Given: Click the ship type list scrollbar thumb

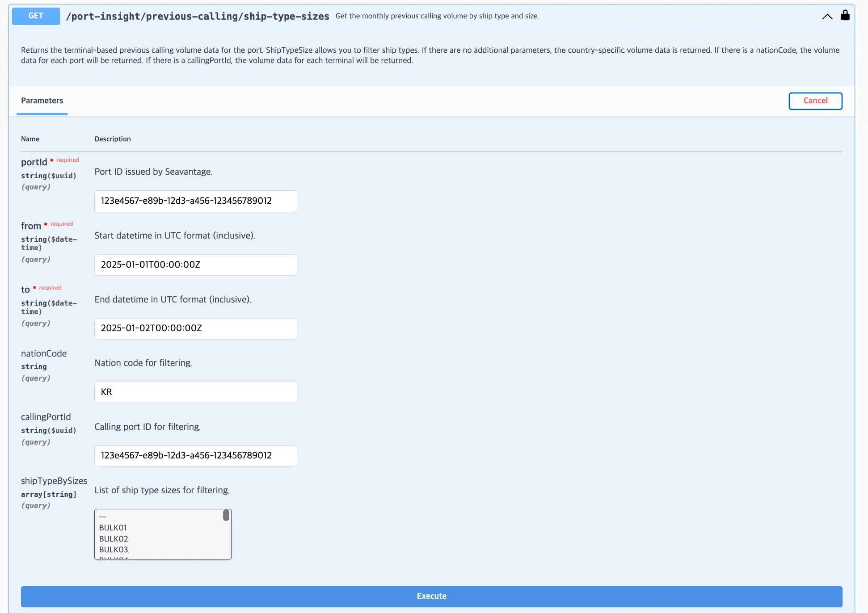Looking at the screenshot, I should coord(226,516).
